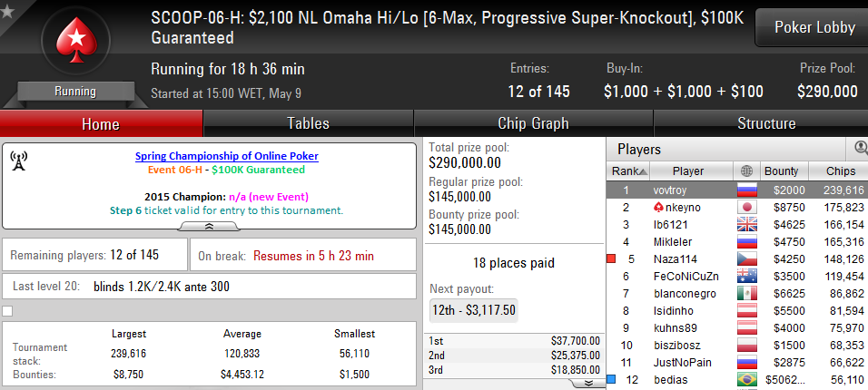Click the favorite star icon in corner
Image resolution: width=868 pixels, height=390 pixels.
click(x=6, y=11)
